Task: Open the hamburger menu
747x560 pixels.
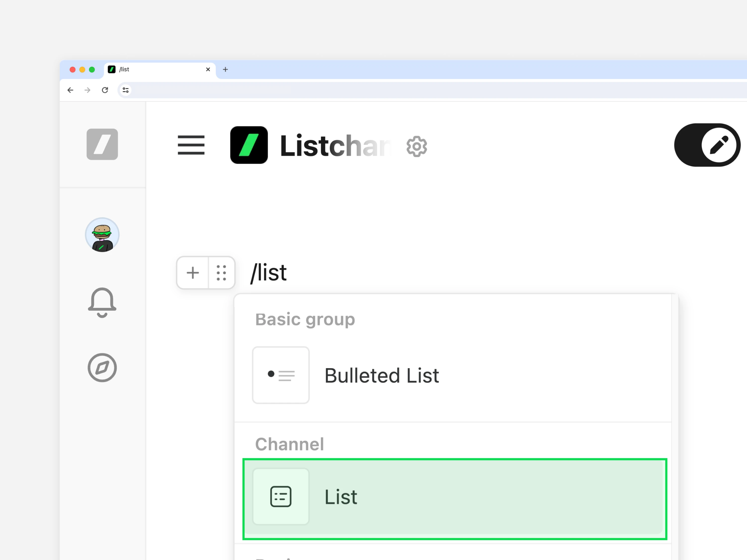Action: pyautogui.click(x=191, y=145)
